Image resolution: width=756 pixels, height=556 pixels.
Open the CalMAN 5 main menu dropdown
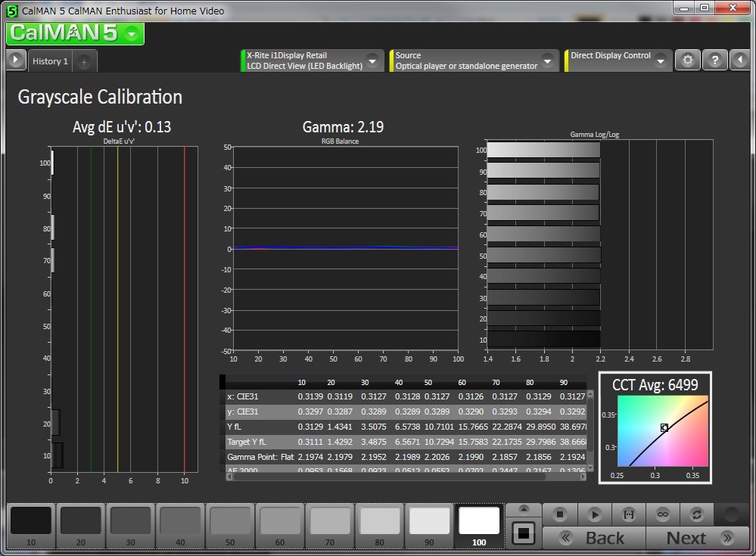pos(132,33)
